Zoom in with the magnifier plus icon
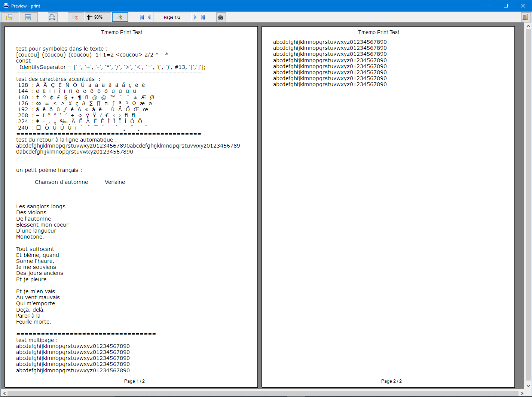Image resolution: width=532 pixels, height=397 pixels. [120, 17]
